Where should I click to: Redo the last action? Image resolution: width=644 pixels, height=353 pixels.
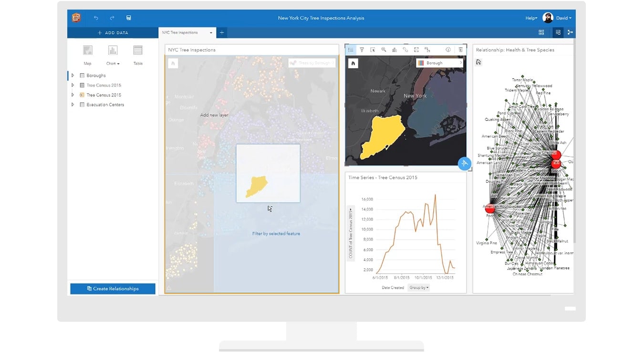pyautogui.click(x=112, y=18)
